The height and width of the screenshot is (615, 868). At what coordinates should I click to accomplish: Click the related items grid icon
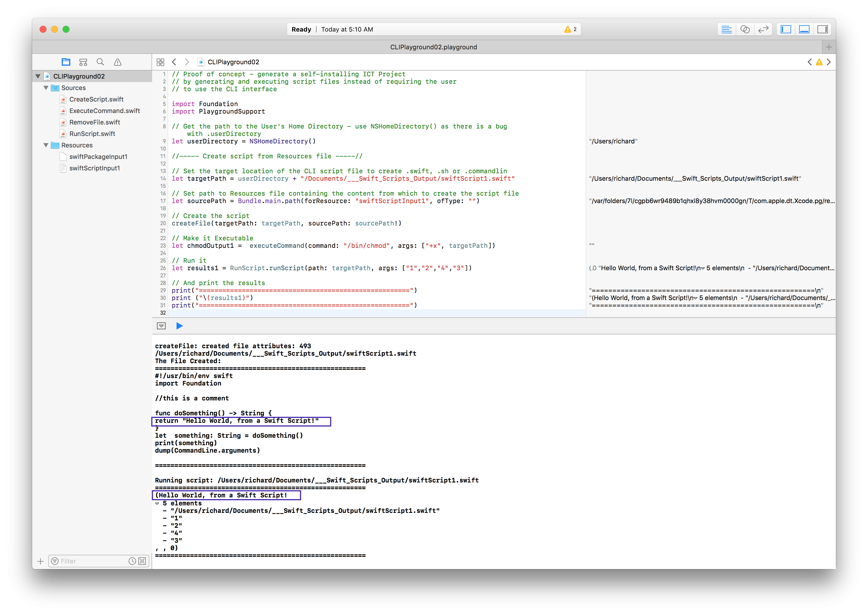[160, 62]
